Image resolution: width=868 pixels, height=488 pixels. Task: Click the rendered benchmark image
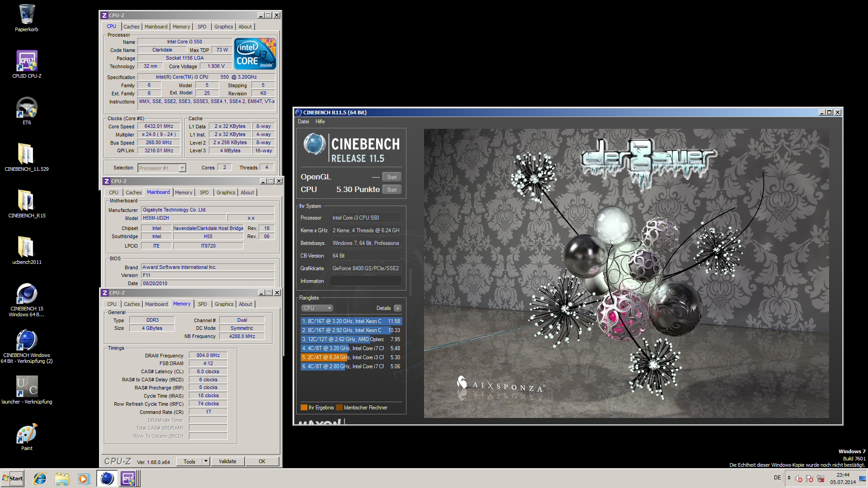(626, 273)
